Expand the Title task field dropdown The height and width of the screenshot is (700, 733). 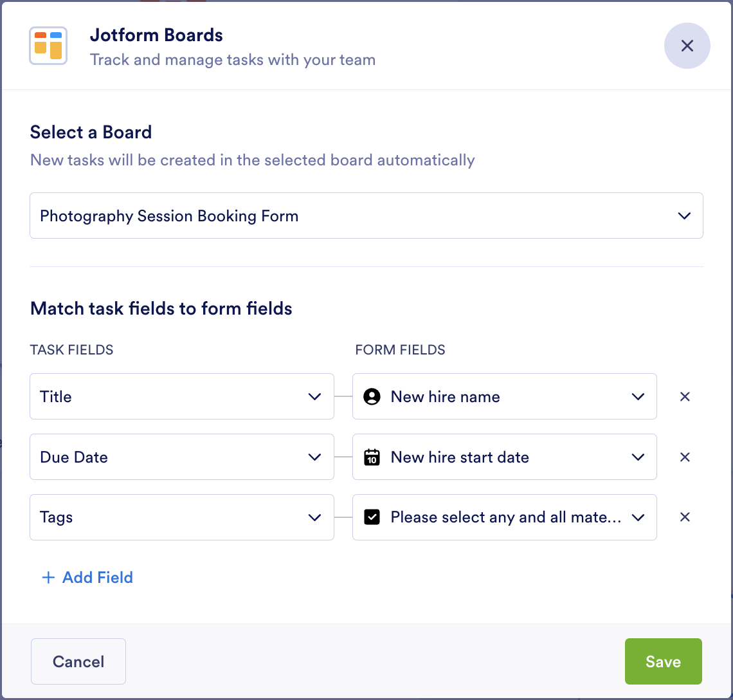(x=182, y=396)
